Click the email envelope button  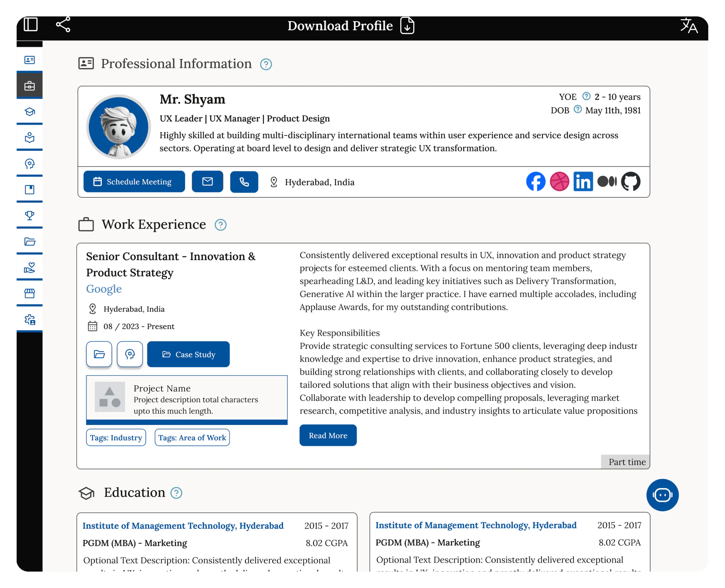tap(207, 182)
